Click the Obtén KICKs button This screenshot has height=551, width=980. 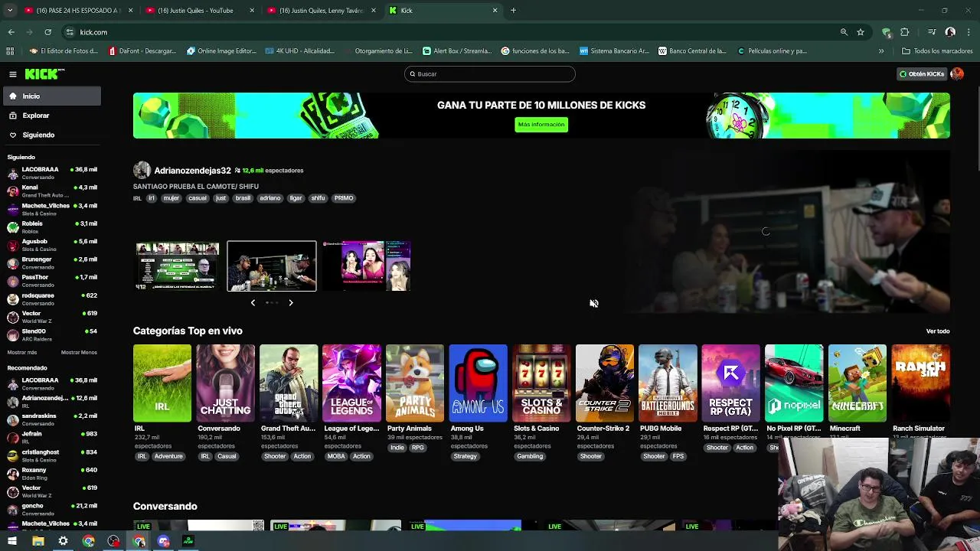(922, 74)
